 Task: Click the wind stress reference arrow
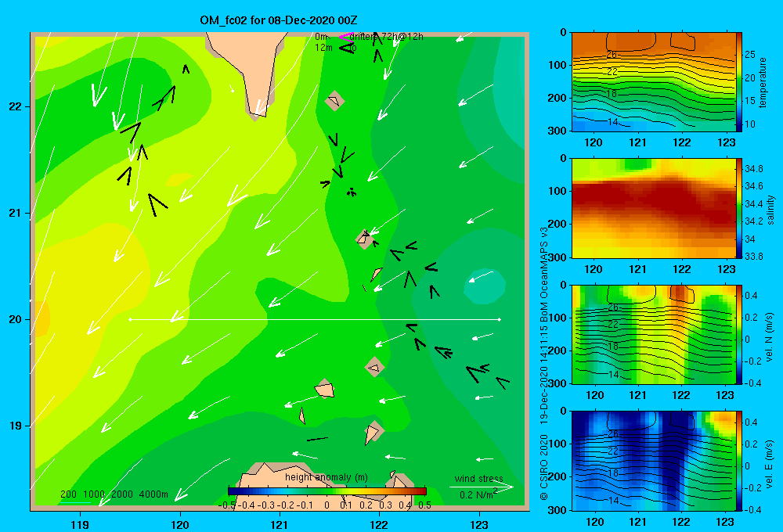click(x=481, y=487)
